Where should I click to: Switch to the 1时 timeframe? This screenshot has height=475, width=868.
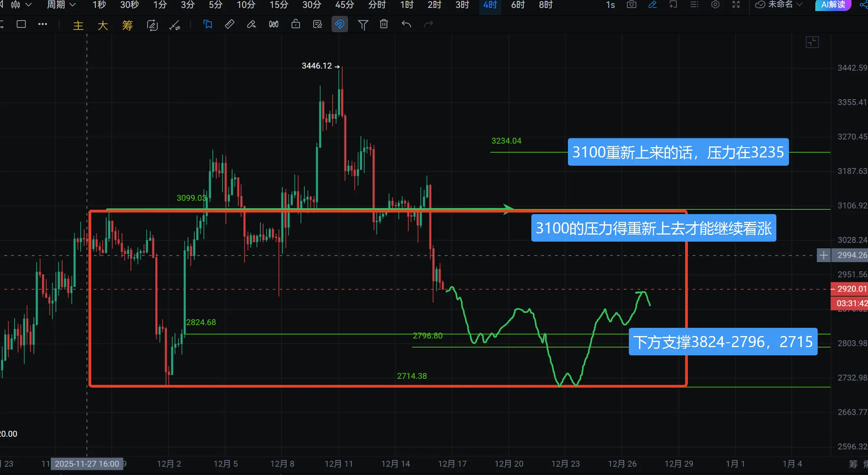[x=407, y=5]
